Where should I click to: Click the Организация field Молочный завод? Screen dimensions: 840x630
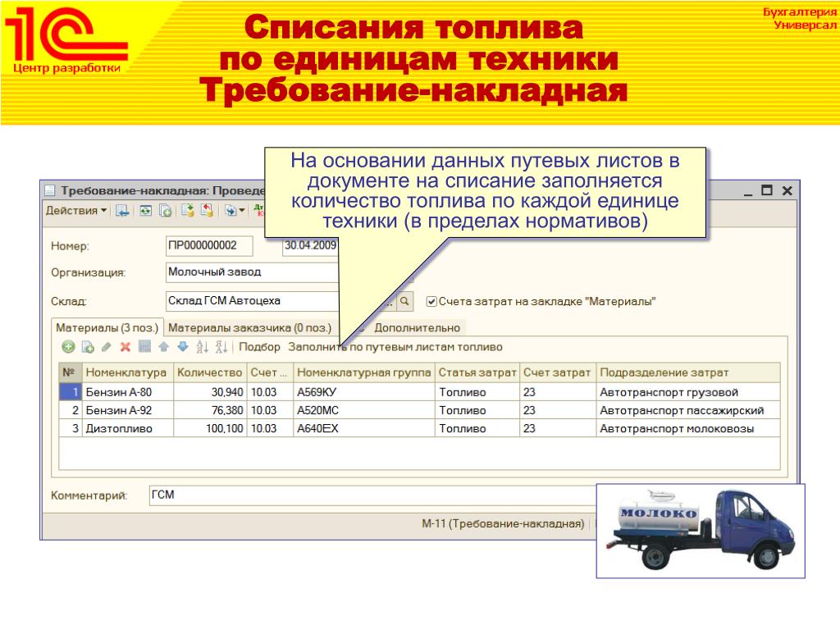click(252, 272)
